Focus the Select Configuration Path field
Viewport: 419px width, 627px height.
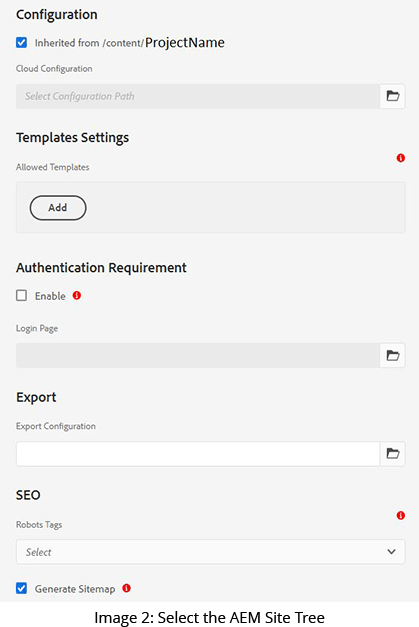click(198, 96)
